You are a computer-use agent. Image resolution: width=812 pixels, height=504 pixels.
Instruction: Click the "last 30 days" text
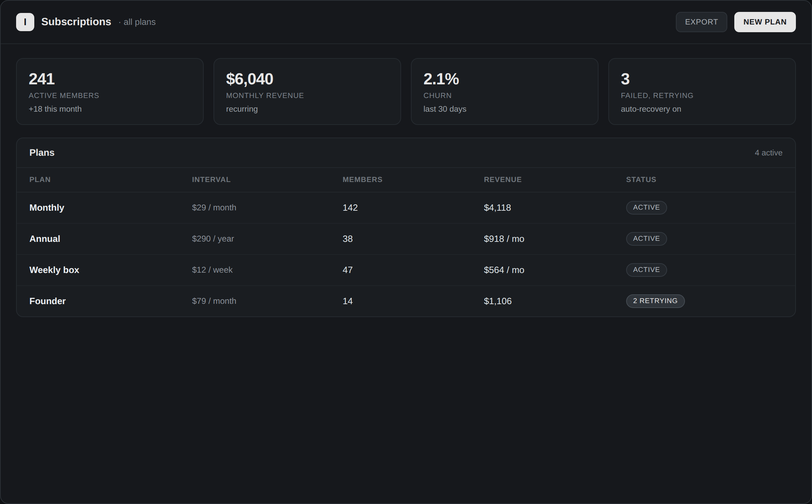pos(445,109)
